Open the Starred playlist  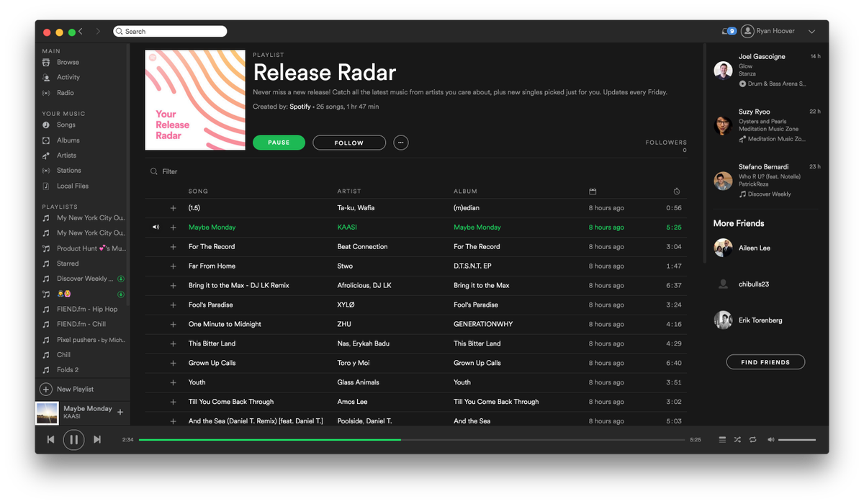pos(68,264)
